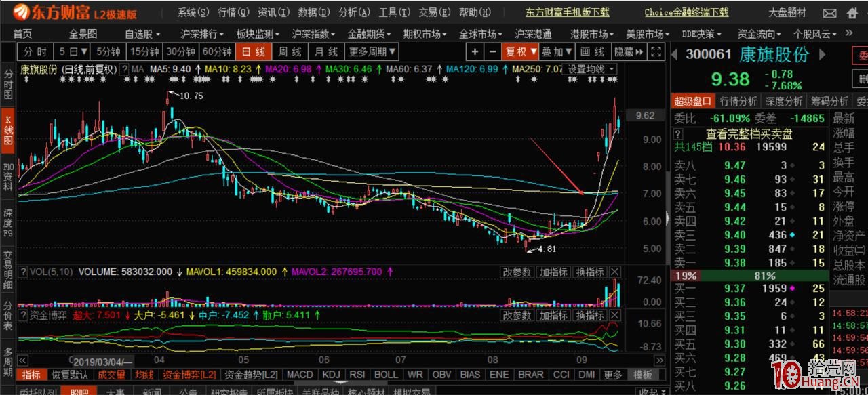868x395 pixels.
Task: Open the envelope message icon in title bar
Action: click(x=829, y=12)
